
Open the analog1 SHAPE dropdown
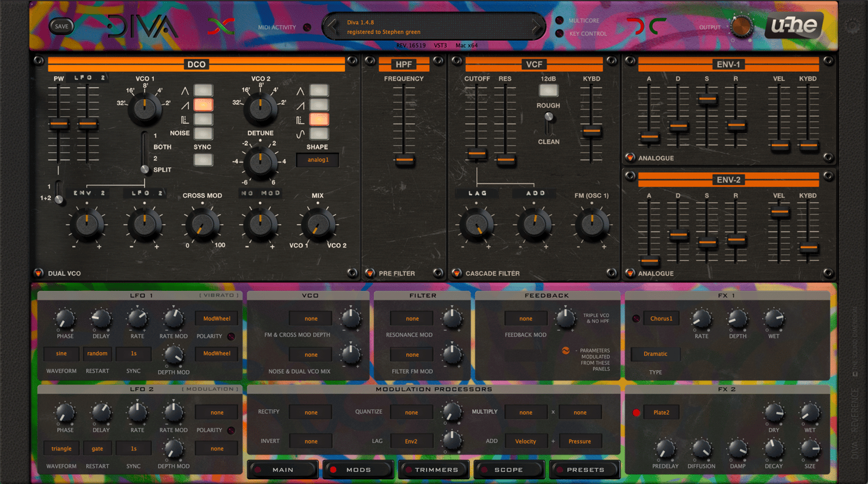pyautogui.click(x=318, y=160)
